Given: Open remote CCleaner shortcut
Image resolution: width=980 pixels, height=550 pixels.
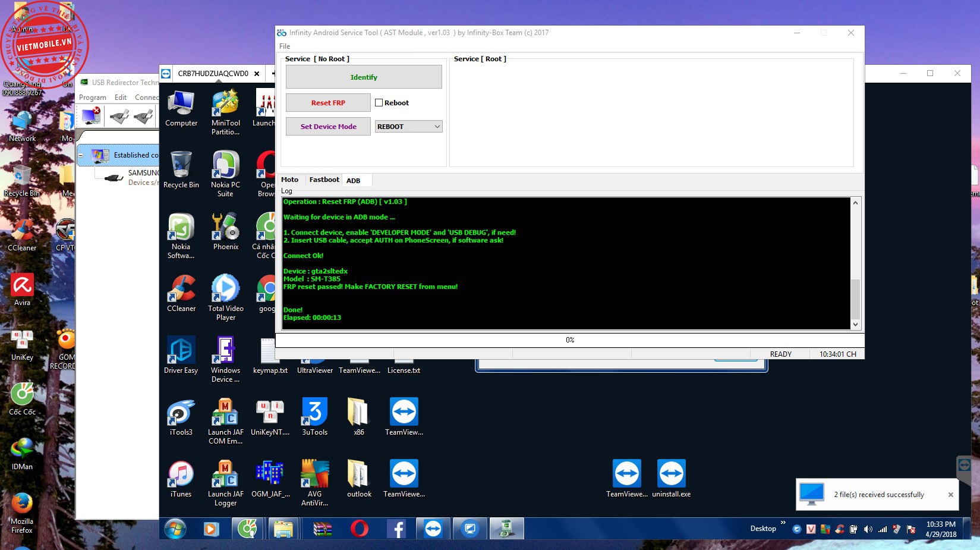Looking at the screenshot, I should tap(181, 294).
